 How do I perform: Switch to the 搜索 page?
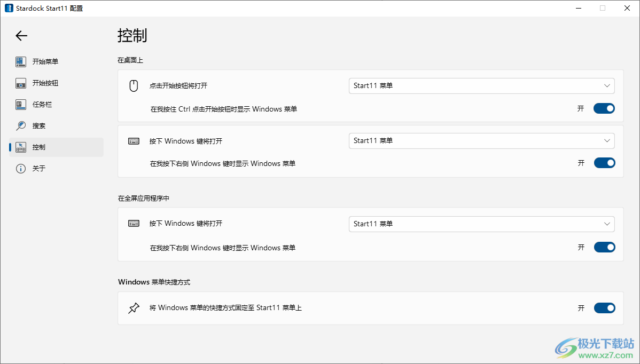pyautogui.click(x=56, y=126)
